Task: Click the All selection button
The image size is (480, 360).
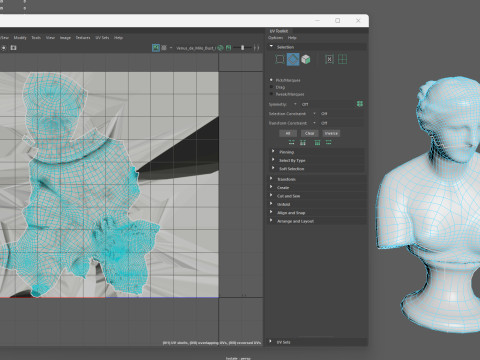Action: [x=288, y=133]
